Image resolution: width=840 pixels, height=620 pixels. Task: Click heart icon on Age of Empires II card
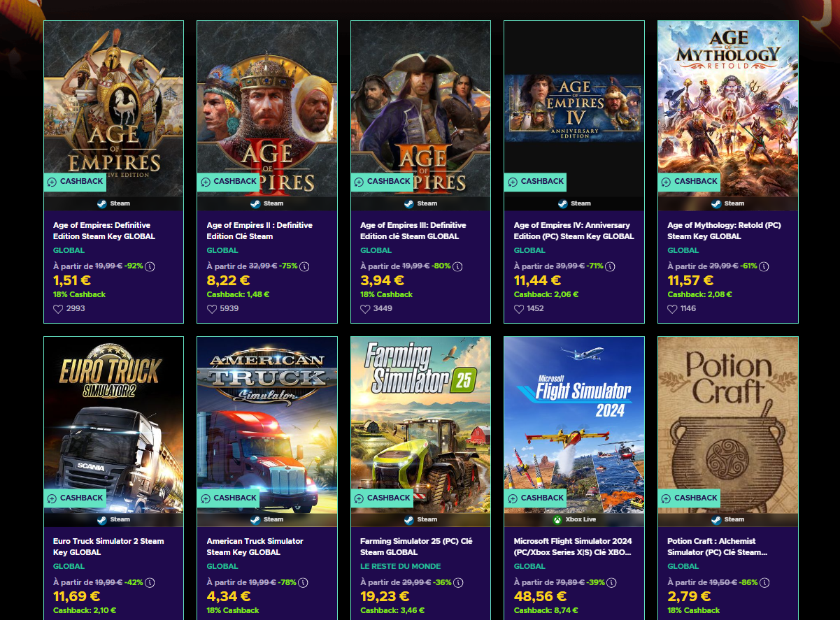tap(212, 309)
